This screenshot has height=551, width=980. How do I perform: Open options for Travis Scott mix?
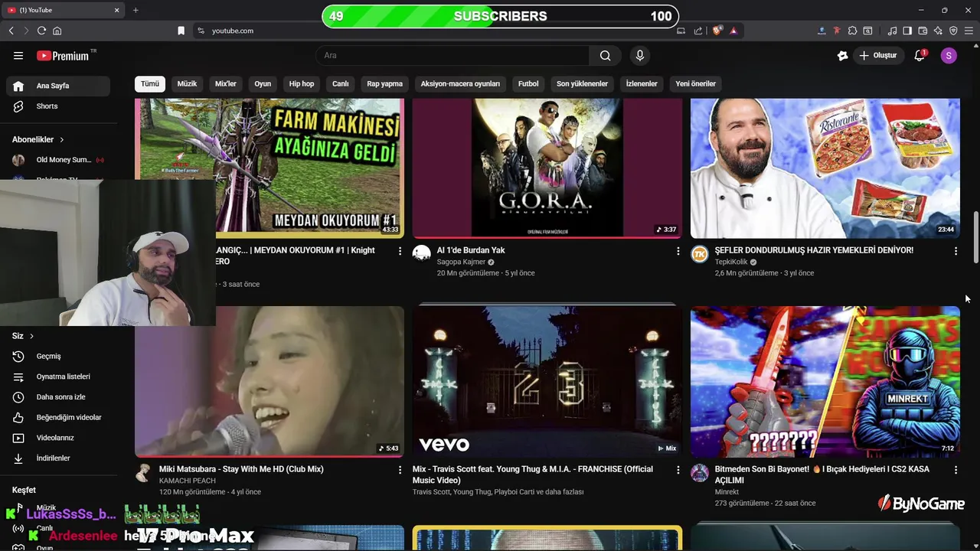(678, 470)
